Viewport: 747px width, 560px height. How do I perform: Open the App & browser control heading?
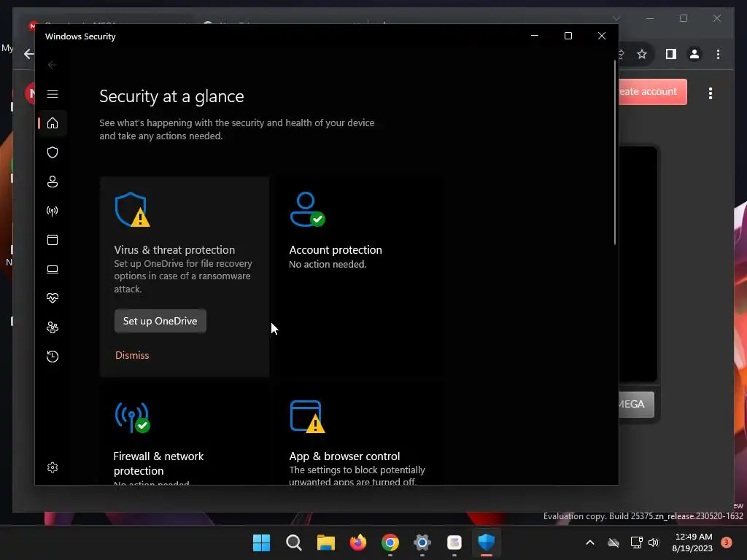pos(344,456)
